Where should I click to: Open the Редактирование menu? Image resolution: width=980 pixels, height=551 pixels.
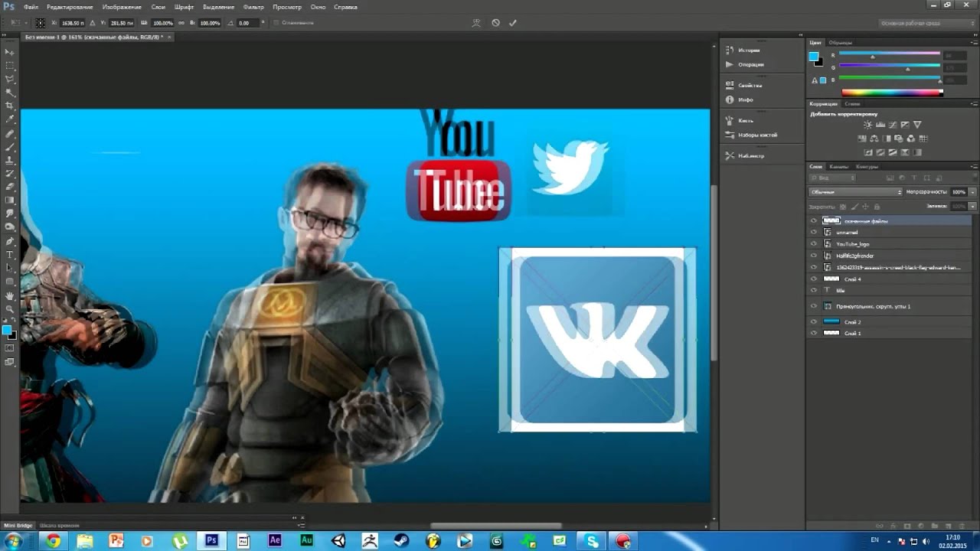click(x=70, y=7)
